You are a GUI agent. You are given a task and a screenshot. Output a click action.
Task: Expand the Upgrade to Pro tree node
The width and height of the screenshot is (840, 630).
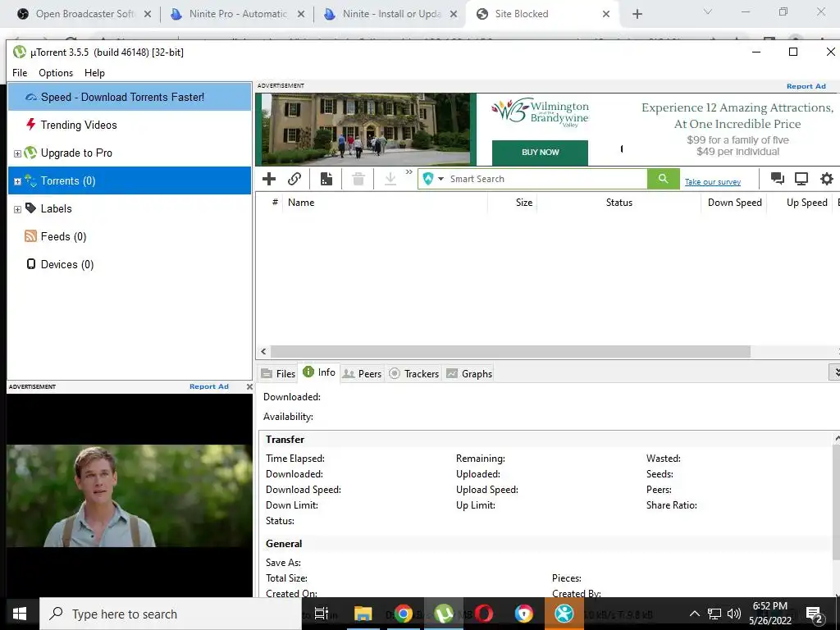[17, 153]
